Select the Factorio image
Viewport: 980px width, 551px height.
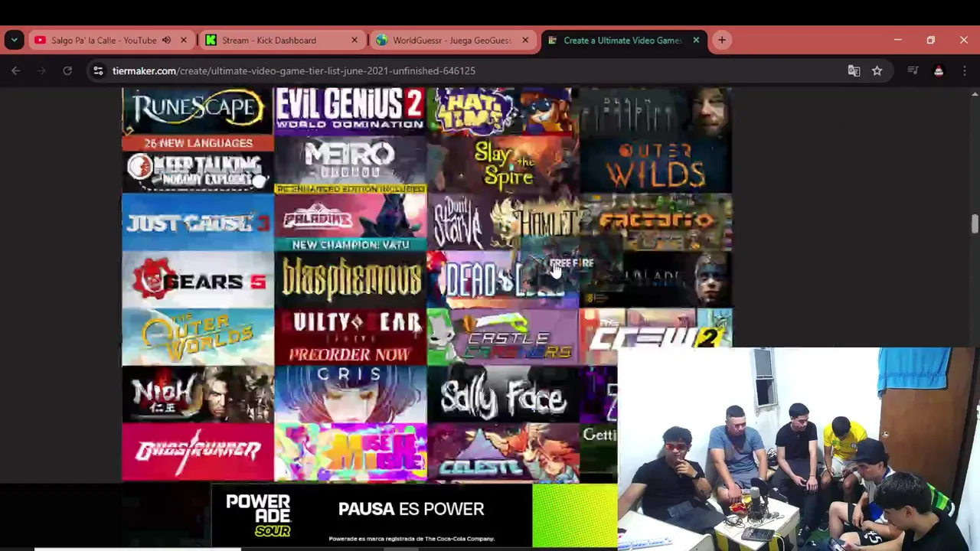pyautogui.click(x=655, y=222)
